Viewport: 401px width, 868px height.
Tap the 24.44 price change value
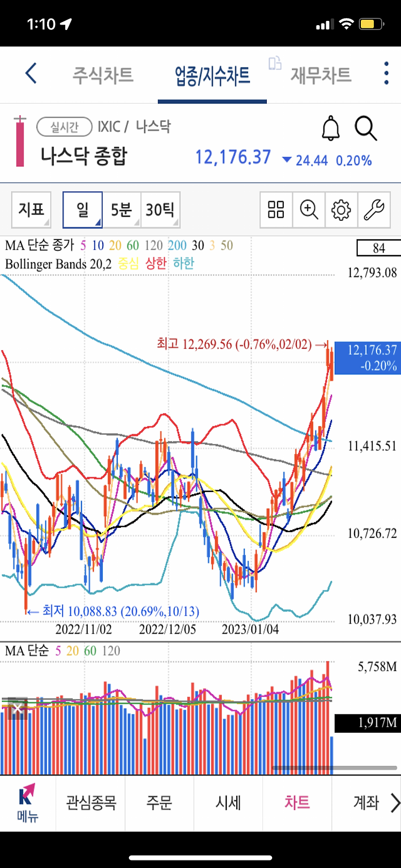pos(312,160)
